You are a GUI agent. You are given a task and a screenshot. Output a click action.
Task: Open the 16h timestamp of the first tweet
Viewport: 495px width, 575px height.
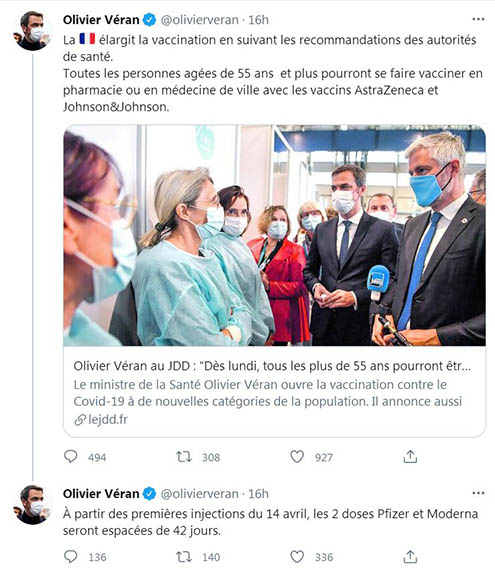(258, 19)
